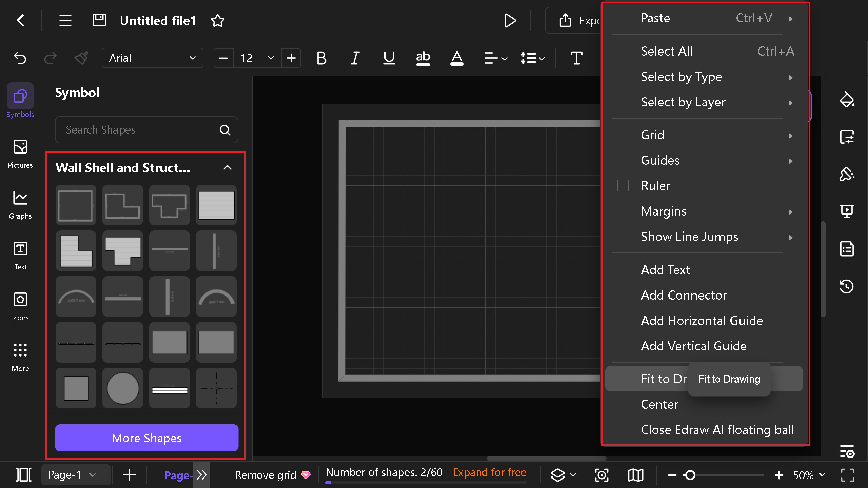Open the font size 12 dropdown
The height and width of the screenshot is (488, 868).
click(x=257, y=58)
